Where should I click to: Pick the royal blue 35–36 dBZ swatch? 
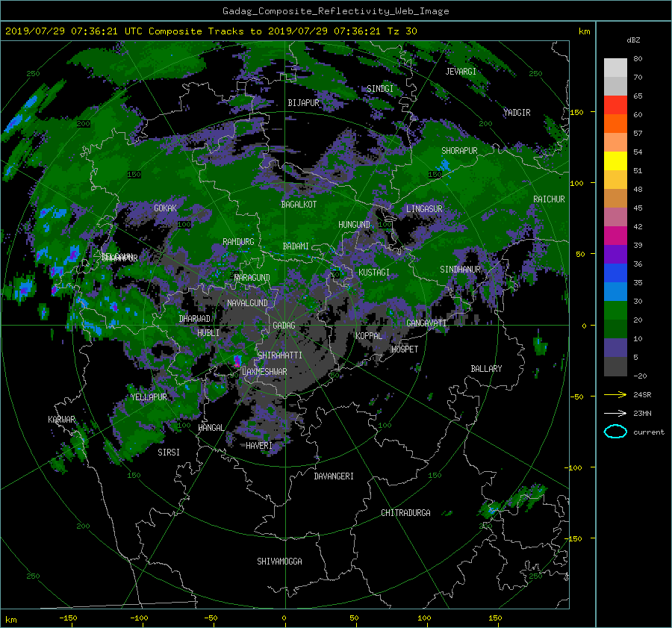coord(615,273)
